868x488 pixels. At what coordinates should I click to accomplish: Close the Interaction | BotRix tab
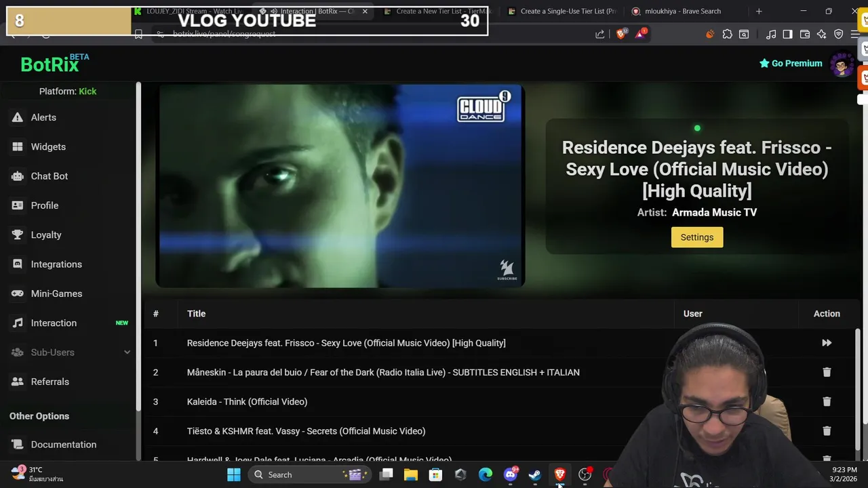tap(365, 11)
